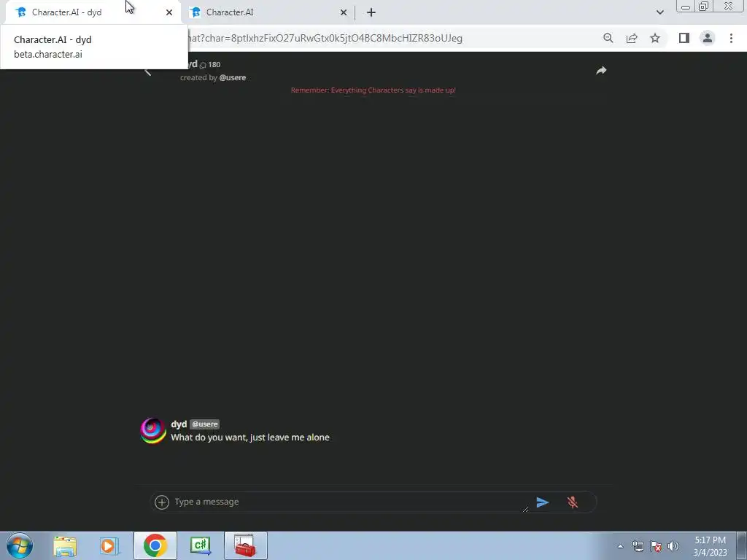Share the chat using the arrow icon
Image resolution: width=747 pixels, height=560 pixels.
(601, 71)
